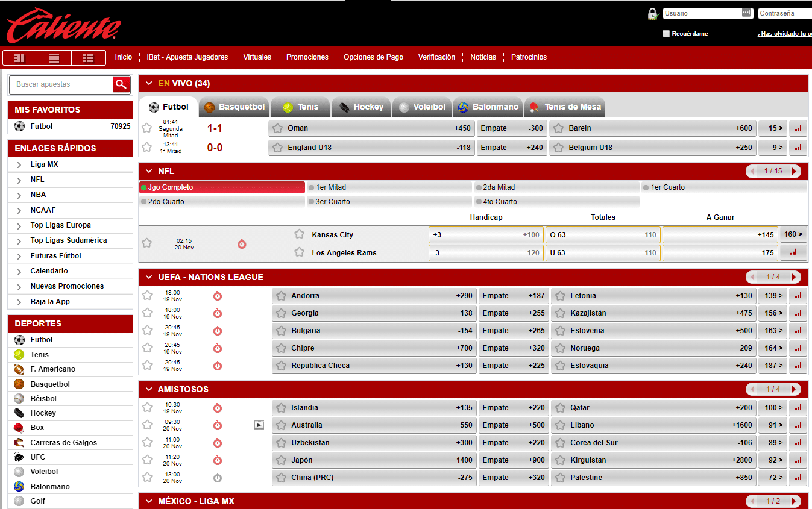
Task: Switch to three-column layout view icon
Action: [x=20, y=58]
